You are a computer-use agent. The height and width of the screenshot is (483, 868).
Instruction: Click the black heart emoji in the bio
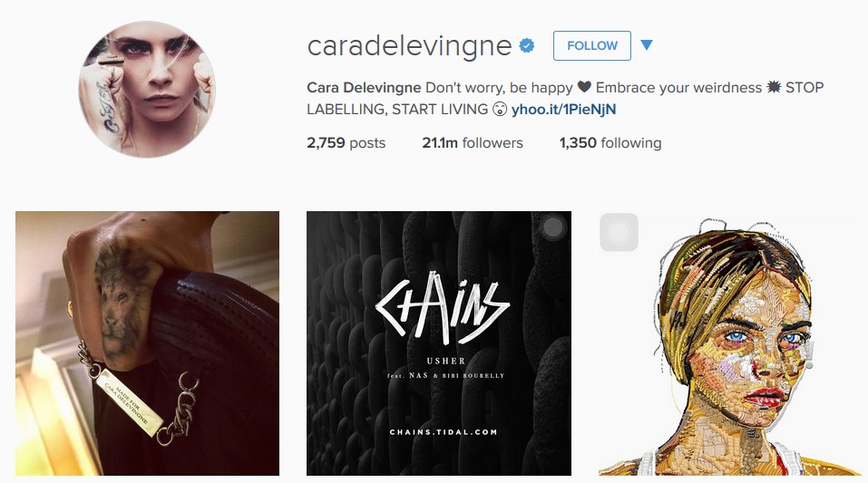tap(584, 87)
